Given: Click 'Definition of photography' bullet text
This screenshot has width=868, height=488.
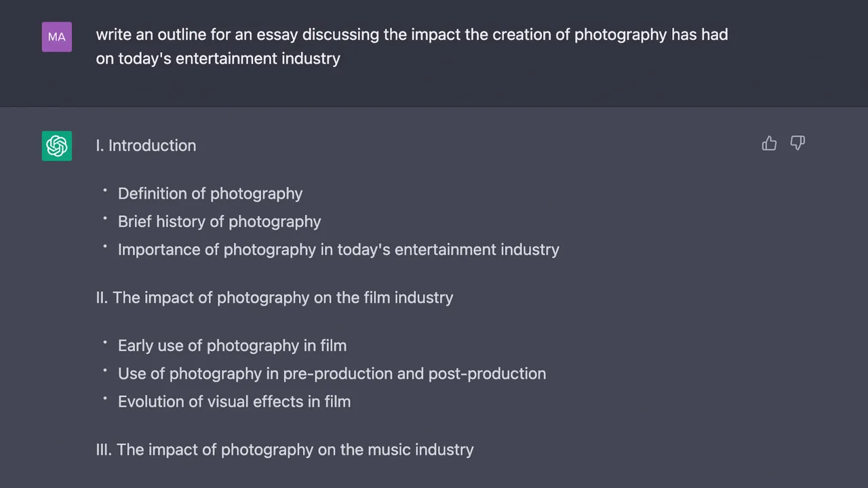Looking at the screenshot, I should point(210,194).
